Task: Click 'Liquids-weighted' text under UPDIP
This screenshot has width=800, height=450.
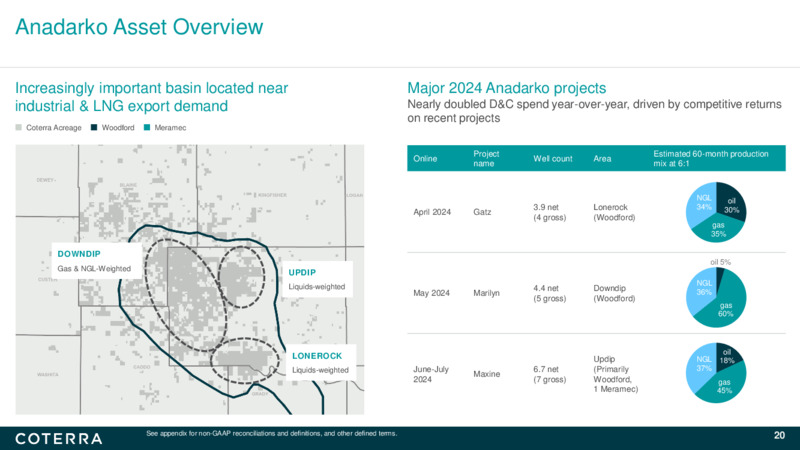Action: coord(317,287)
